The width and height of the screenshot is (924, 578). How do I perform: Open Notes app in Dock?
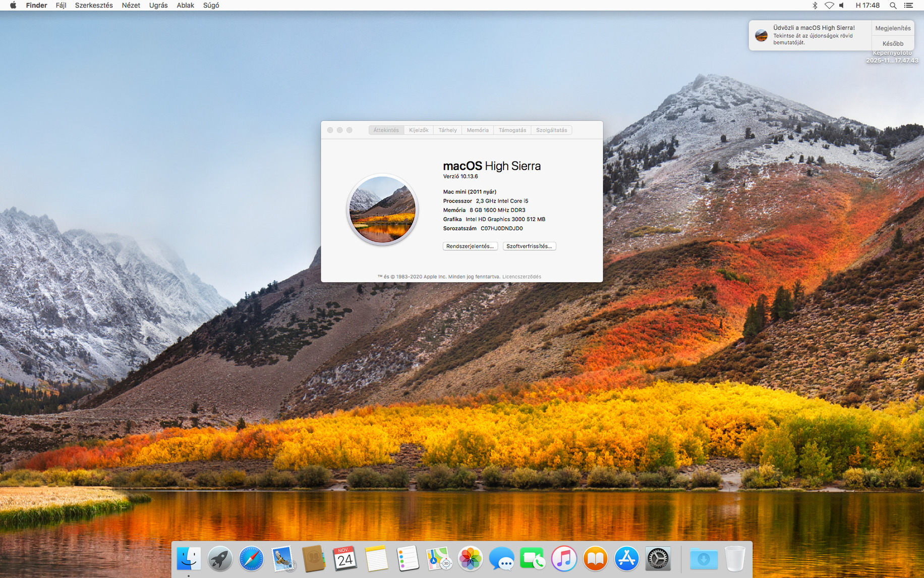[376, 559]
